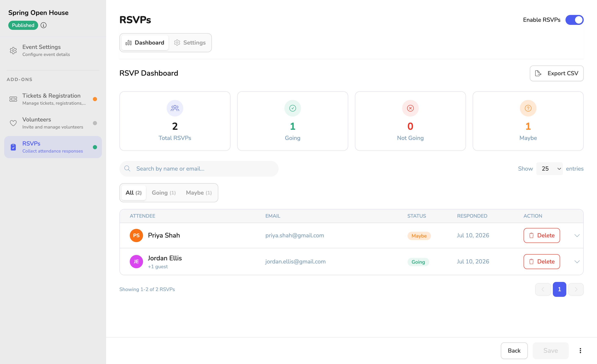Click the orange status dot on Tickets
This screenshot has height=364, width=597.
tap(95, 99)
